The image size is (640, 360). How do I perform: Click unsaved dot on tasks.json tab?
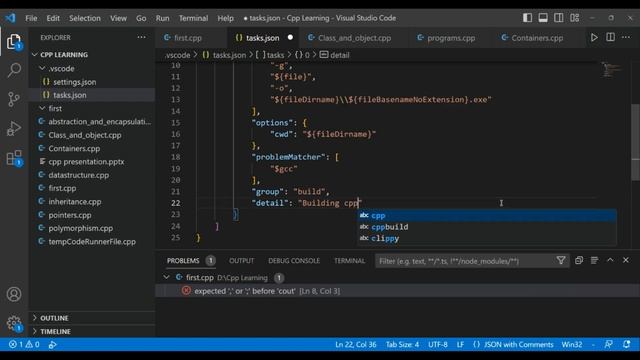coord(290,38)
